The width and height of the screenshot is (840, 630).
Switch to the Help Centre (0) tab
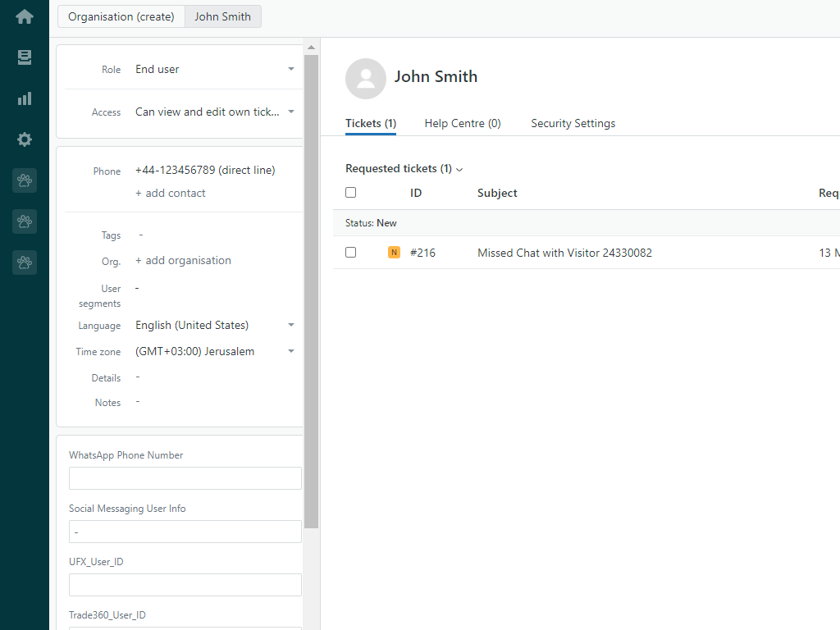click(x=463, y=124)
